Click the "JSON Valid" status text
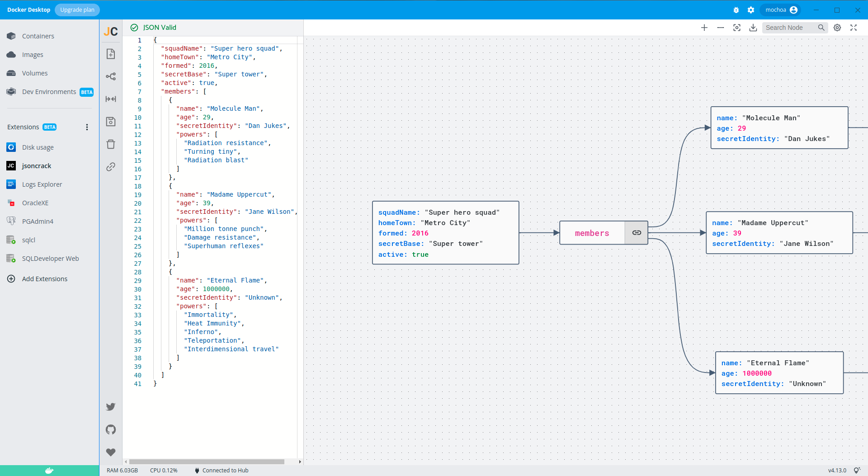Viewport: 868px width, 476px height. [x=160, y=28]
